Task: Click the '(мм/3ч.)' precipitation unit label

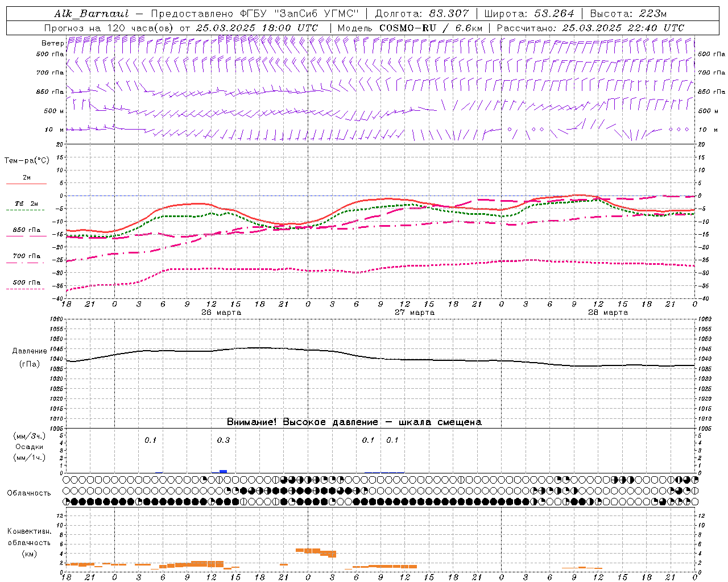Action: (30, 436)
